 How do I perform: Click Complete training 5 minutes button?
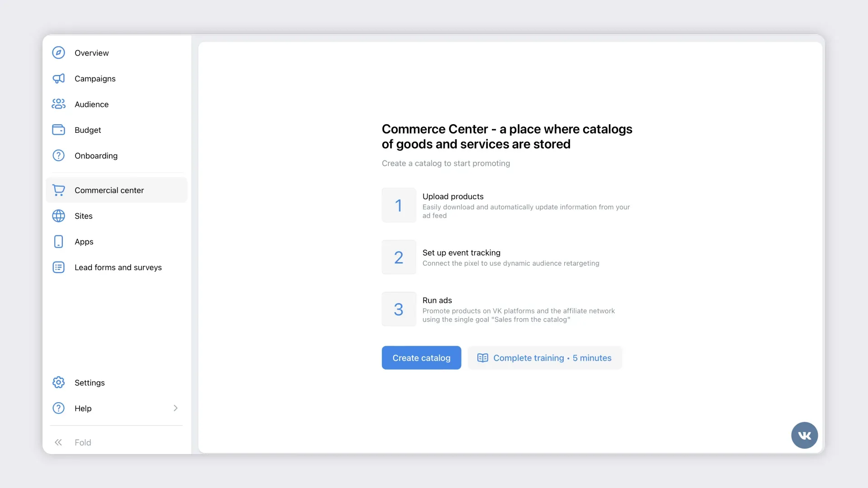(x=545, y=358)
